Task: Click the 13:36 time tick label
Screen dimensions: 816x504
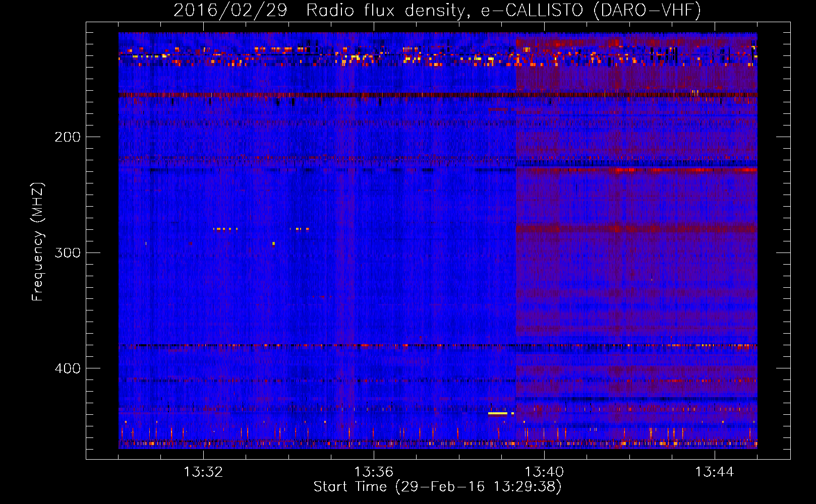Action: click(374, 472)
